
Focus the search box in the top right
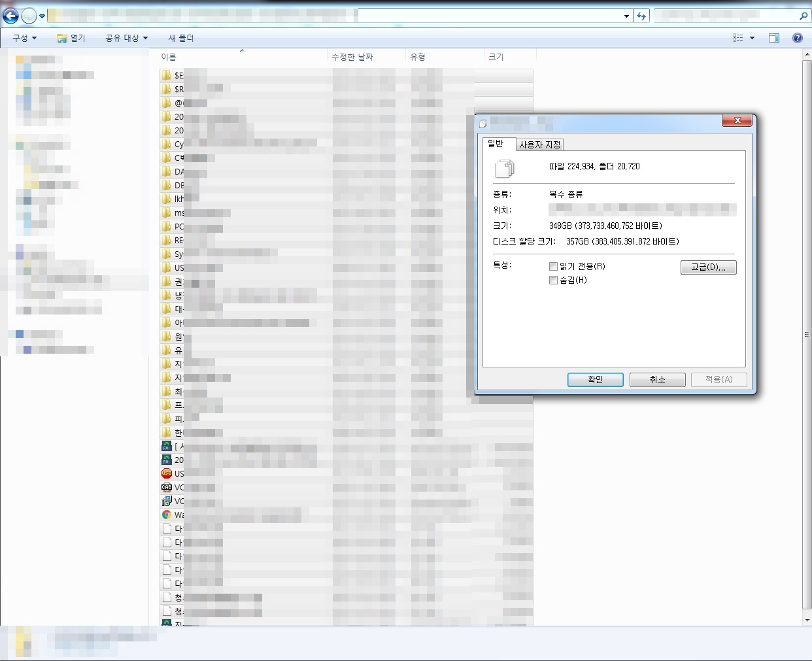(726, 16)
